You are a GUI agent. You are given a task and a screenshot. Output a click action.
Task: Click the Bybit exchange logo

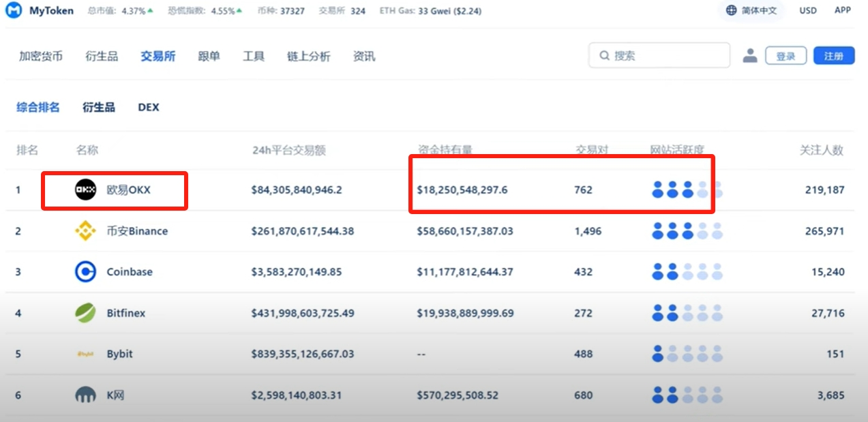(86, 354)
